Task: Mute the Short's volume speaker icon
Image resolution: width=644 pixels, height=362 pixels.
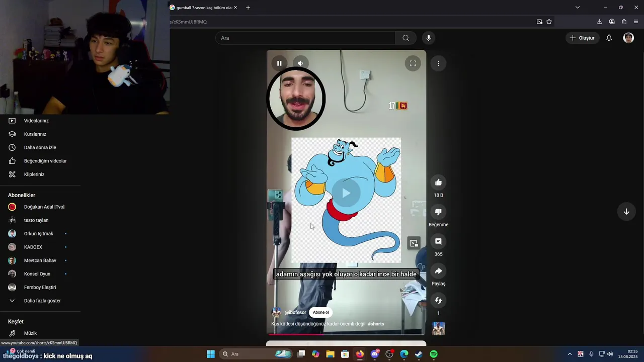Action: coord(300,63)
